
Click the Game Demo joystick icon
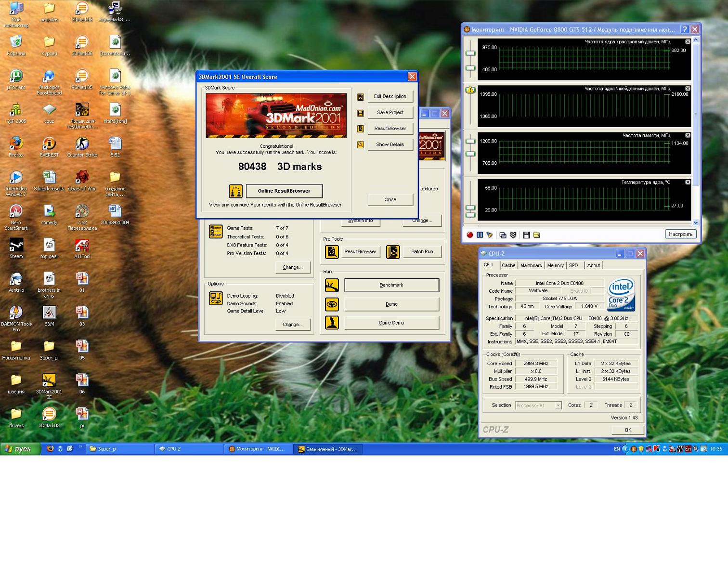(x=332, y=322)
